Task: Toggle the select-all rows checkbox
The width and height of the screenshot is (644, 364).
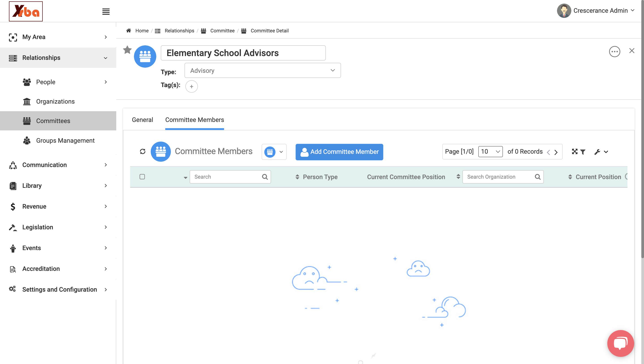Action: [142, 177]
